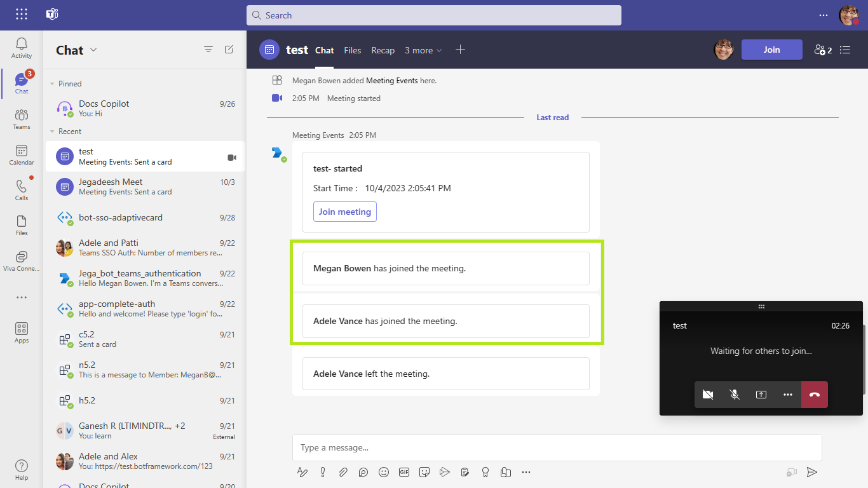Click the drag handle on mini meeting window
This screenshot has height=488, width=868.
tap(761, 306)
